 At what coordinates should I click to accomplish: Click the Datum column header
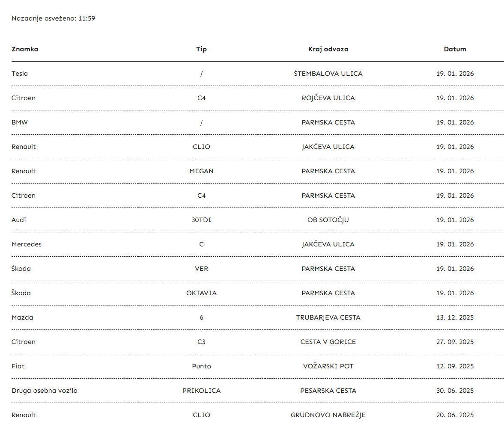point(455,49)
